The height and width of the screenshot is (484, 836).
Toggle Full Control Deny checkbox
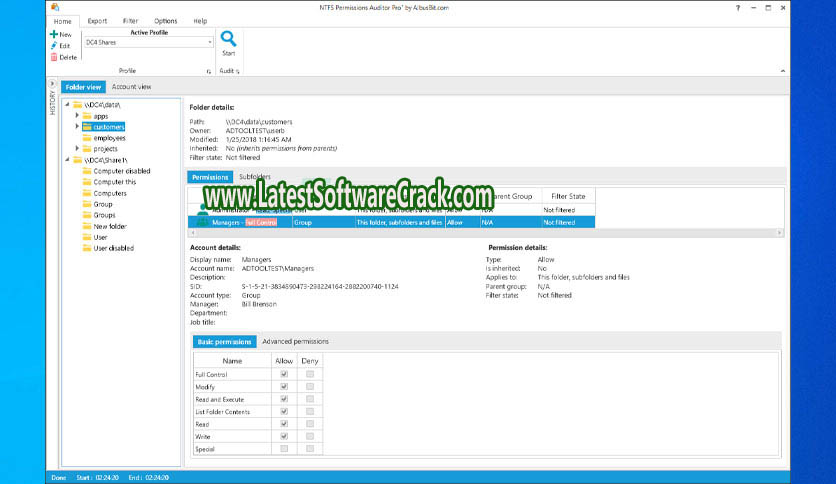pos(310,374)
